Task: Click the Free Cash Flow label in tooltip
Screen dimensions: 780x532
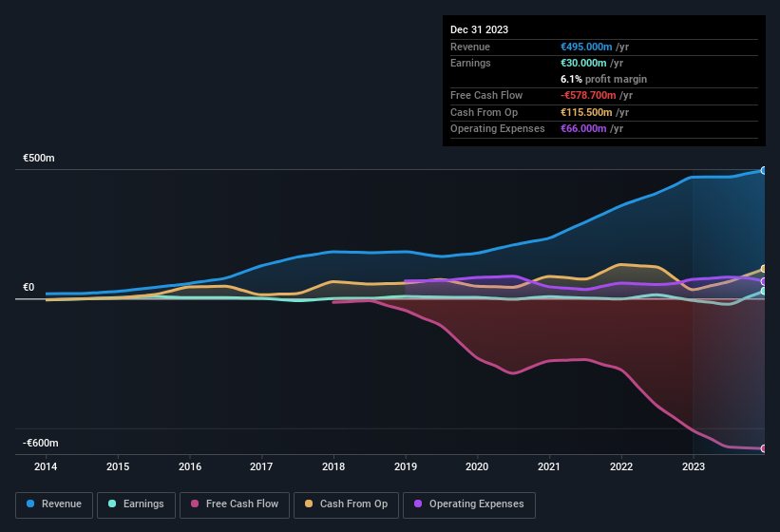Action: click(x=486, y=95)
